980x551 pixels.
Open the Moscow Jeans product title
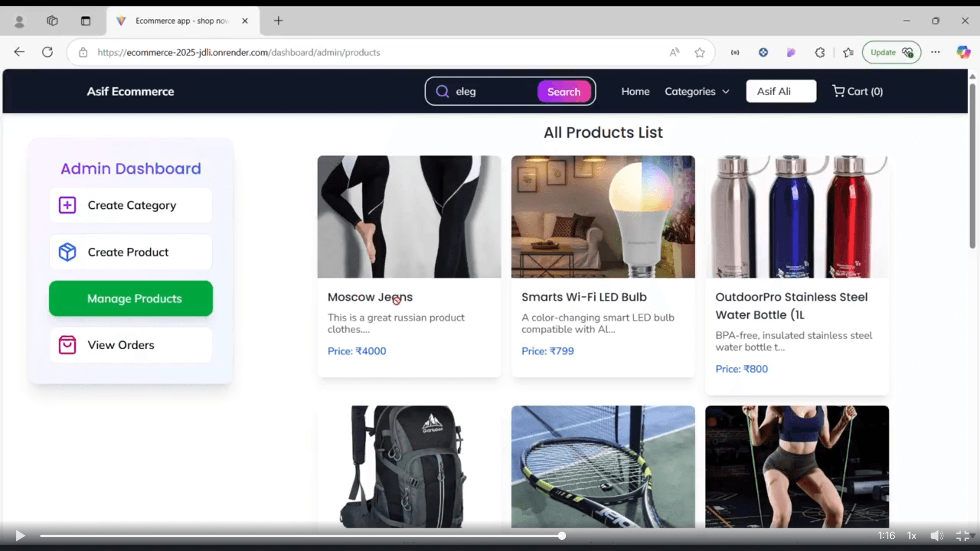370,297
